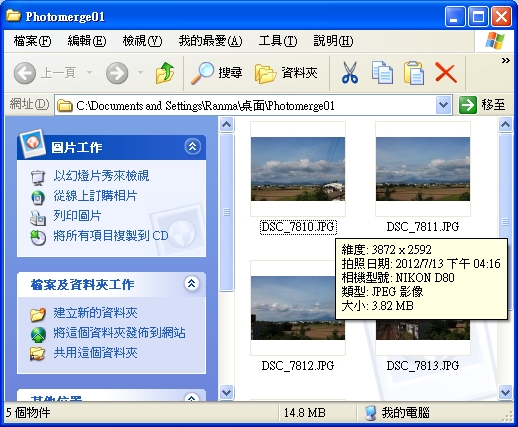Click the slideshow view icon
The image size is (518, 427).
point(37,177)
